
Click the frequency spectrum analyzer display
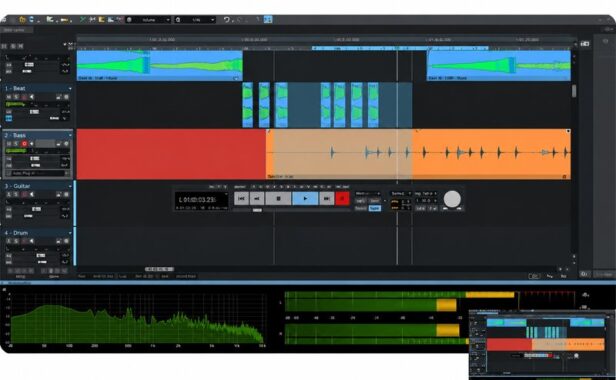click(138, 318)
